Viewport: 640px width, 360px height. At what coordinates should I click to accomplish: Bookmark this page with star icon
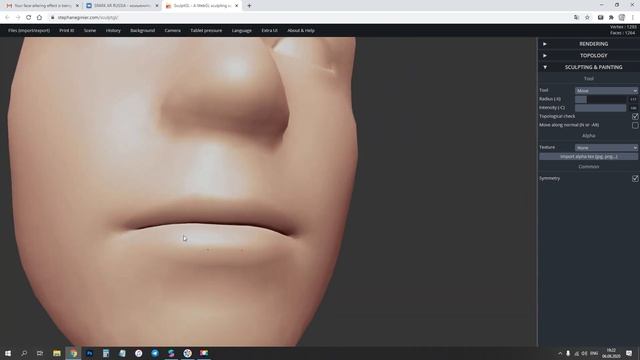[x=587, y=18]
